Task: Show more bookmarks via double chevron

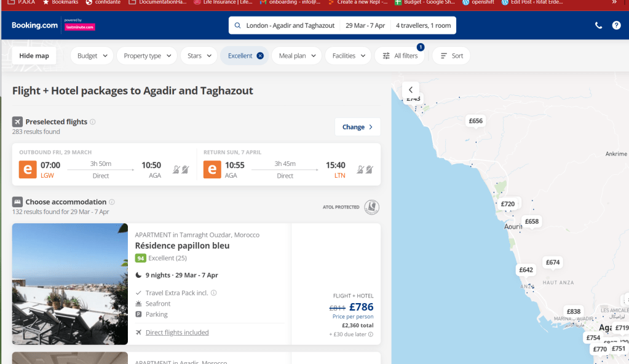Action: pos(614,2)
